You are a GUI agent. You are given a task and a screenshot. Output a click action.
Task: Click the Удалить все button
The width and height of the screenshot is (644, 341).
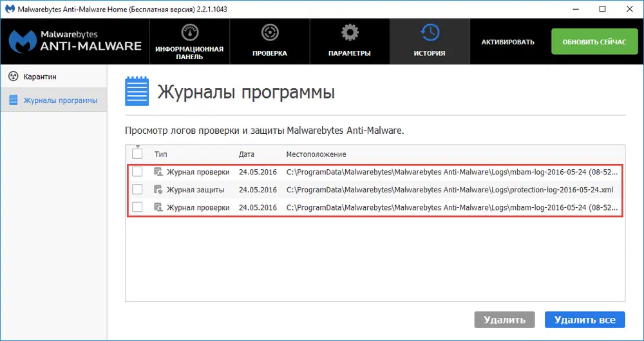(x=585, y=320)
